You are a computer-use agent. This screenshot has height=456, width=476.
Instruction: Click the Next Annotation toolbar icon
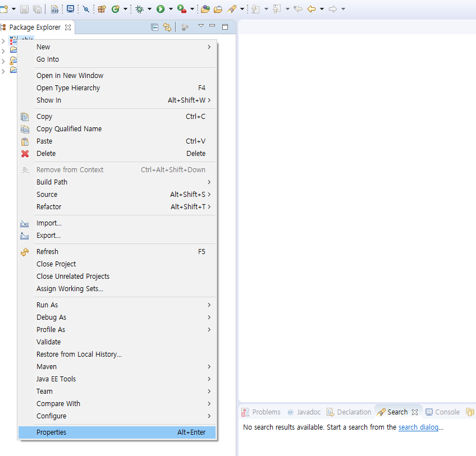255,9
